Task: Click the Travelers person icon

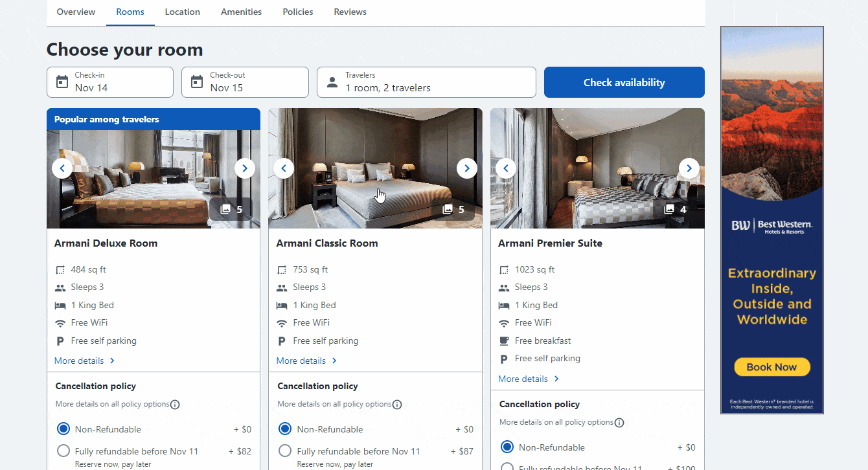Action: [332, 82]
